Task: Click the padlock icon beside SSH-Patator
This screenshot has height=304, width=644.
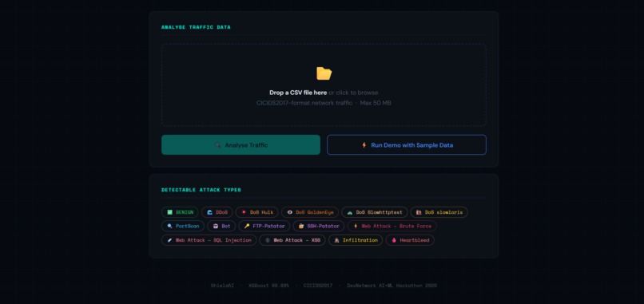Action: click(x=301, y=226)
